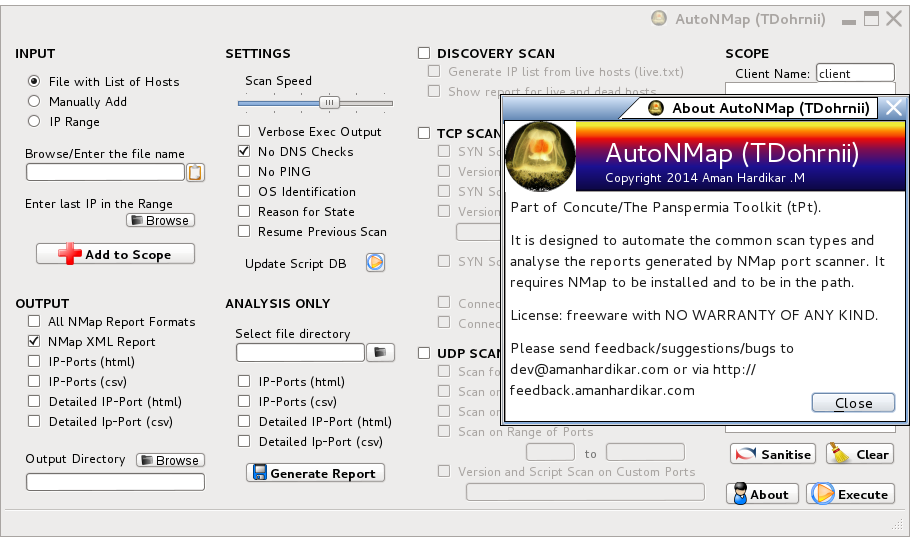Click the Clear button with broom icon

[x=860, y=454]
